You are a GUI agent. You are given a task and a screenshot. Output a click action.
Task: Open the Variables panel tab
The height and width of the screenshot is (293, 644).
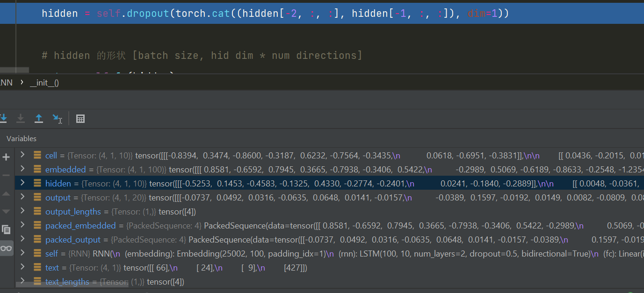(x=21, y=139)
